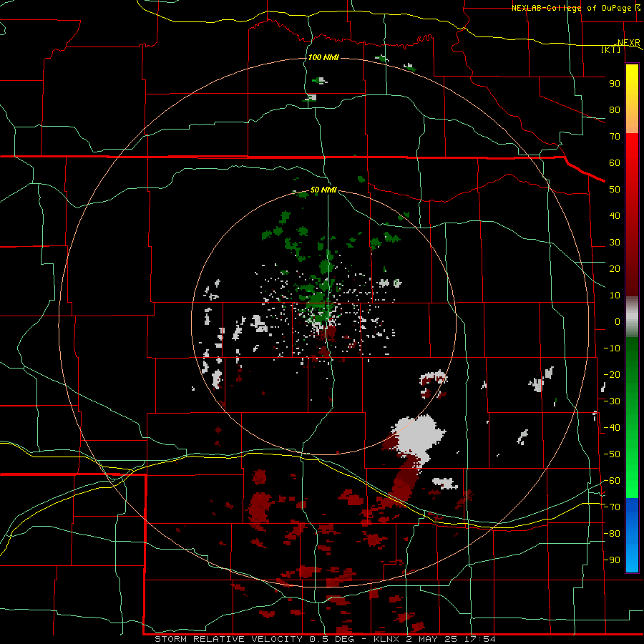Click the -10 scale value
This screenshot has height=644, width=644.
(x=612, y=348)
